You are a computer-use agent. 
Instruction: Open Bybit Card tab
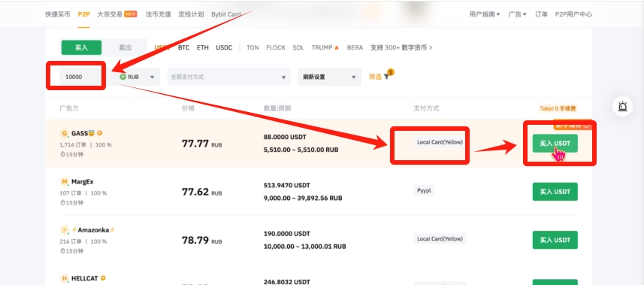[226, 14]
